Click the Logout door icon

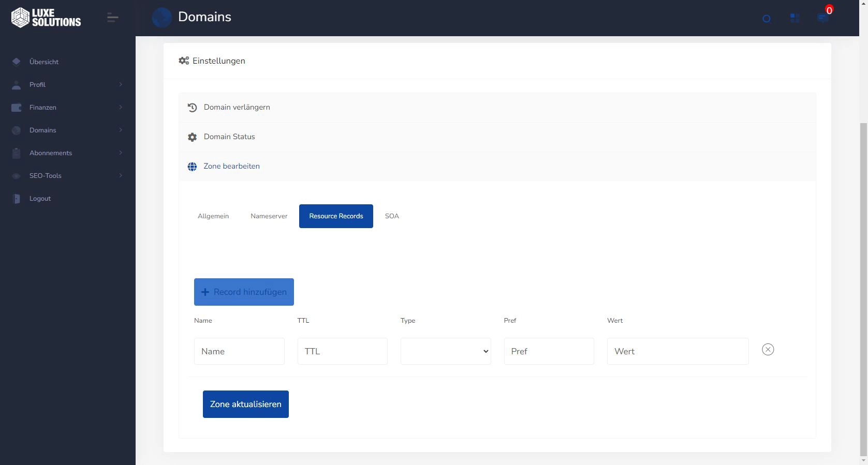(17, 199)
